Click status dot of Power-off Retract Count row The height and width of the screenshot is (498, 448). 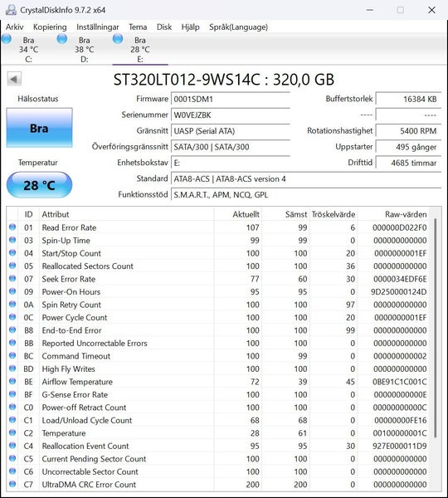pos(12,407)
